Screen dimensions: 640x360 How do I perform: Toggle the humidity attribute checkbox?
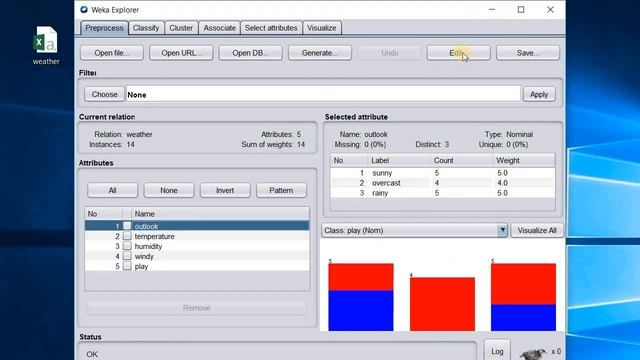(x=127, y=246)
